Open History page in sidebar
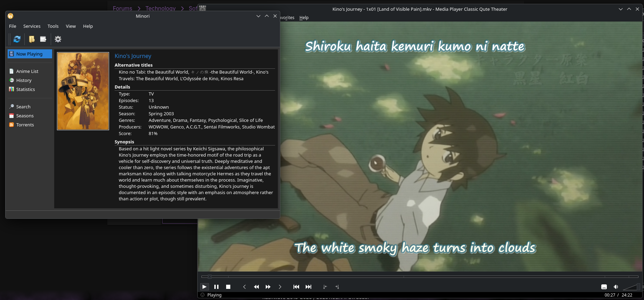 24,80
